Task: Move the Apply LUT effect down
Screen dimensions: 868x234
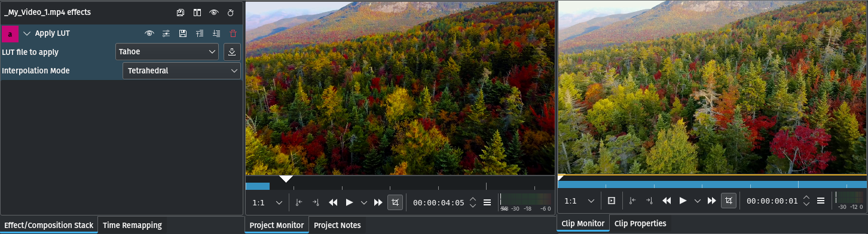Action: (216, 33)
